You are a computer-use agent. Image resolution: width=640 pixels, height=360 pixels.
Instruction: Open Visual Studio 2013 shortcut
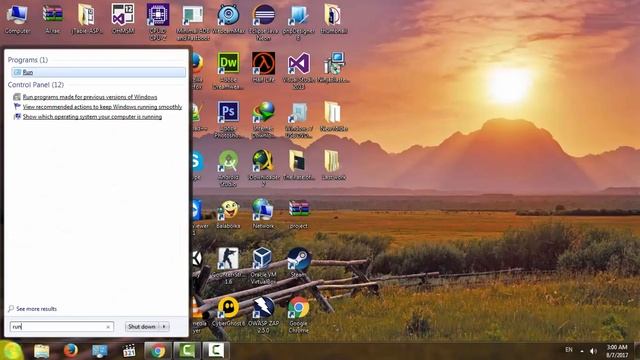pos(298,70)
